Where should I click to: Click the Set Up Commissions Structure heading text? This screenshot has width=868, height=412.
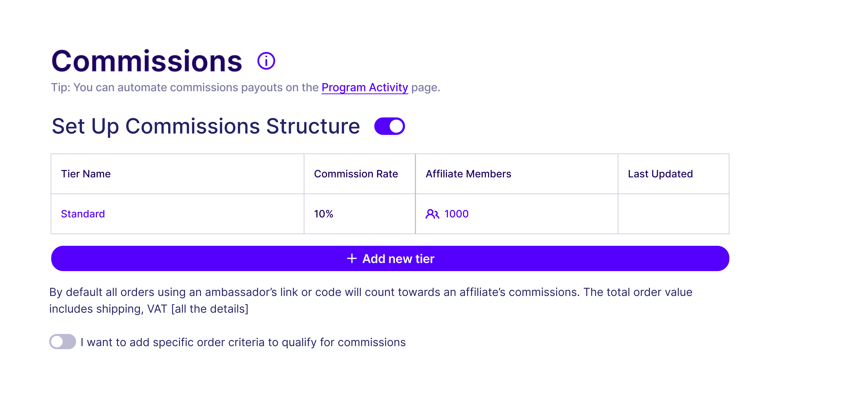point(206,126)
